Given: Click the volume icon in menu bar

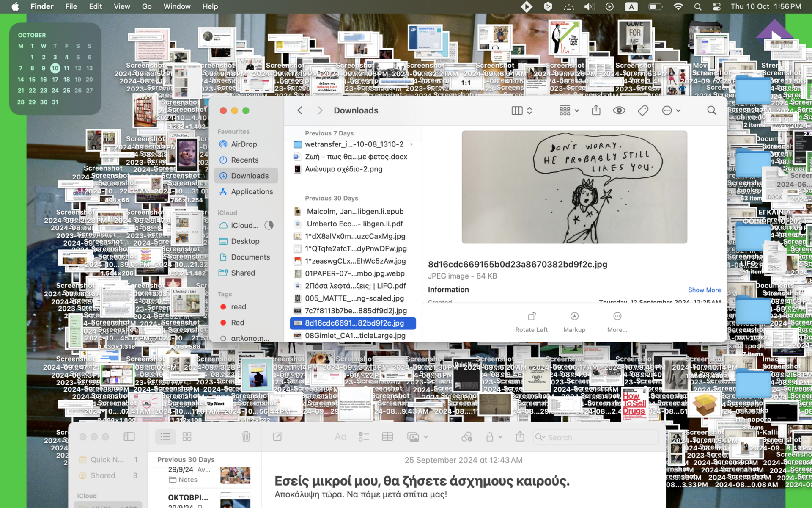Looking at the screenshot, I should coord(589,6).
